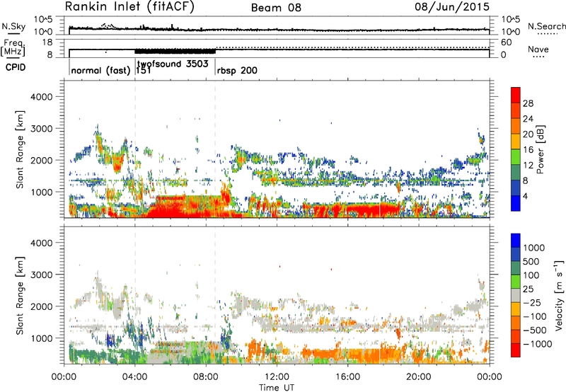Click the '60' tick on Nave axis

506,42
